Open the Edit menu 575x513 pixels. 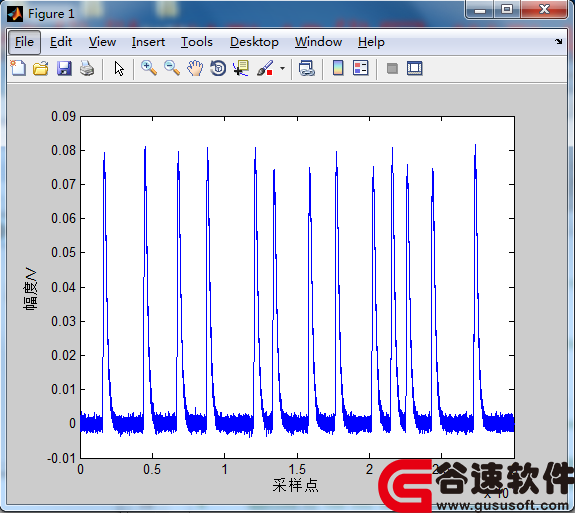click(61, 42)
